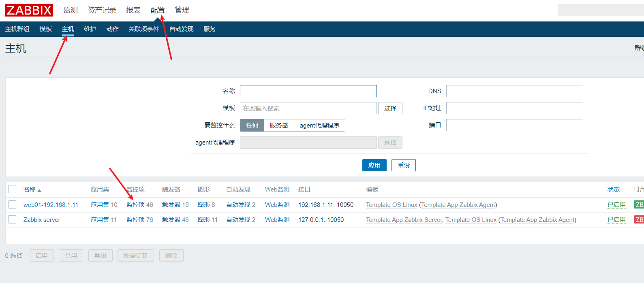Open 触发器 for web01-192.168.1.11
The image size is (644, 283).
tap(171, 205)
